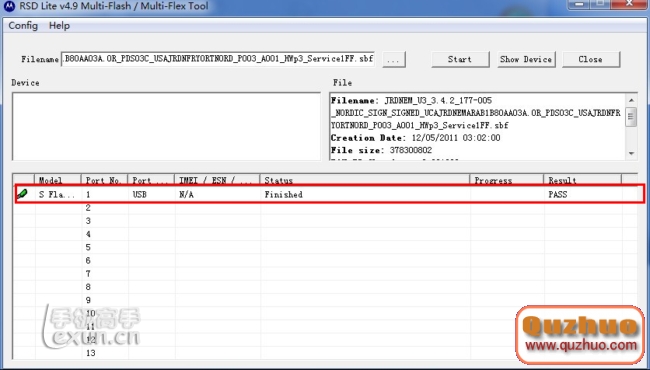Click the Result column header
Screen dimensions: 650x370
tap(582, 180)
